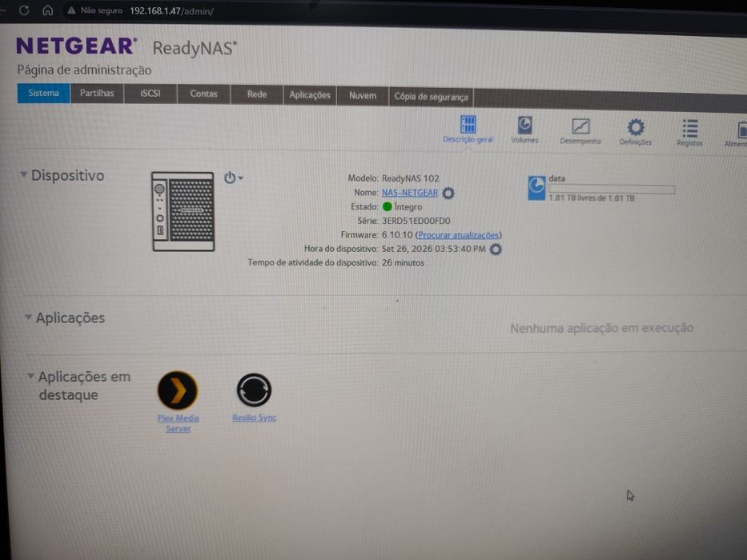Click the browser home icon
Image resolution: width=747 pixels, height=560 pixels.
coord(48,10)
